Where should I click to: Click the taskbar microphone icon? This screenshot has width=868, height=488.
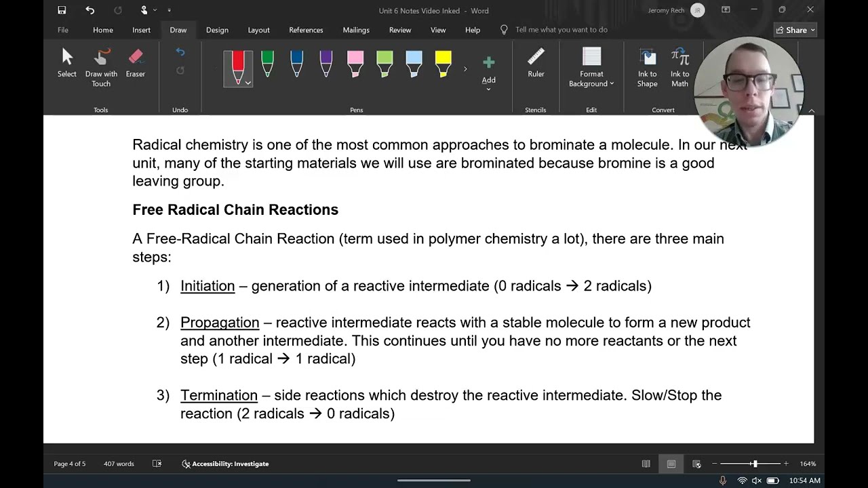pos(723,481)
